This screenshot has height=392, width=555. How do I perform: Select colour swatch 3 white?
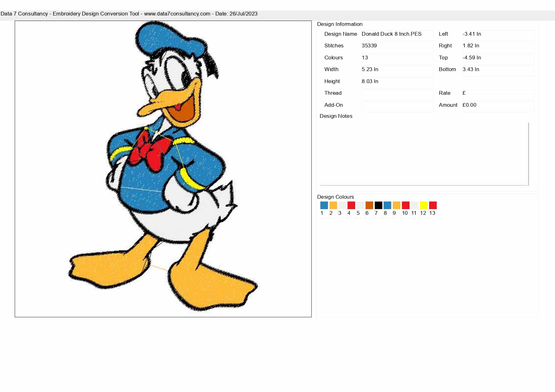(342, 205)
